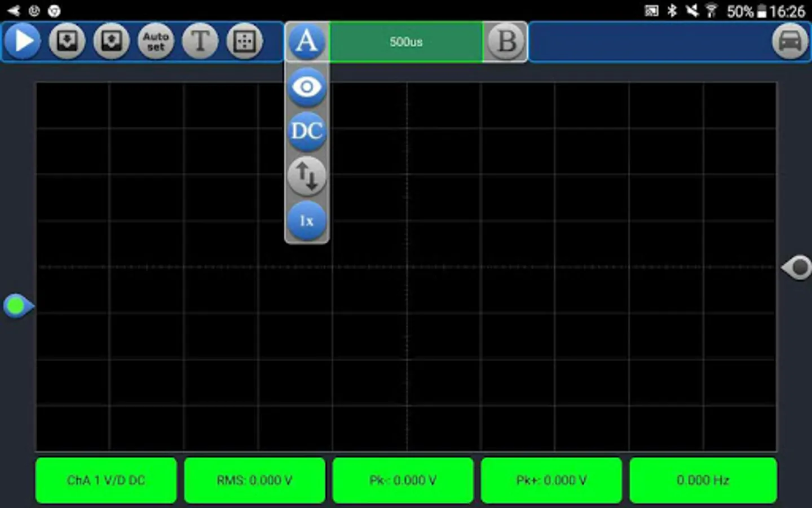Screen dimensions: 812x508
Task: Tap the Bluetooth status icon
Action: 672,11
